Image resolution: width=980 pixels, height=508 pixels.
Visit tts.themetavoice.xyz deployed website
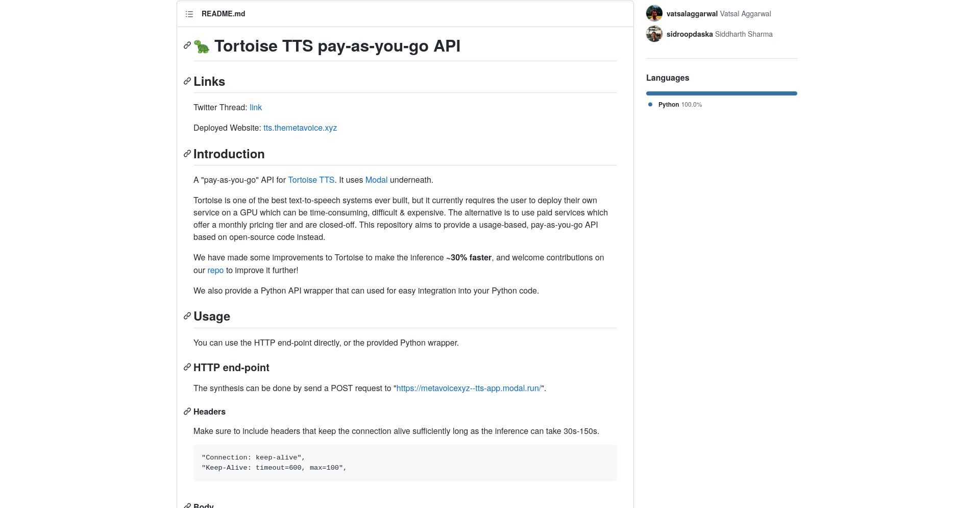(300, 128)
